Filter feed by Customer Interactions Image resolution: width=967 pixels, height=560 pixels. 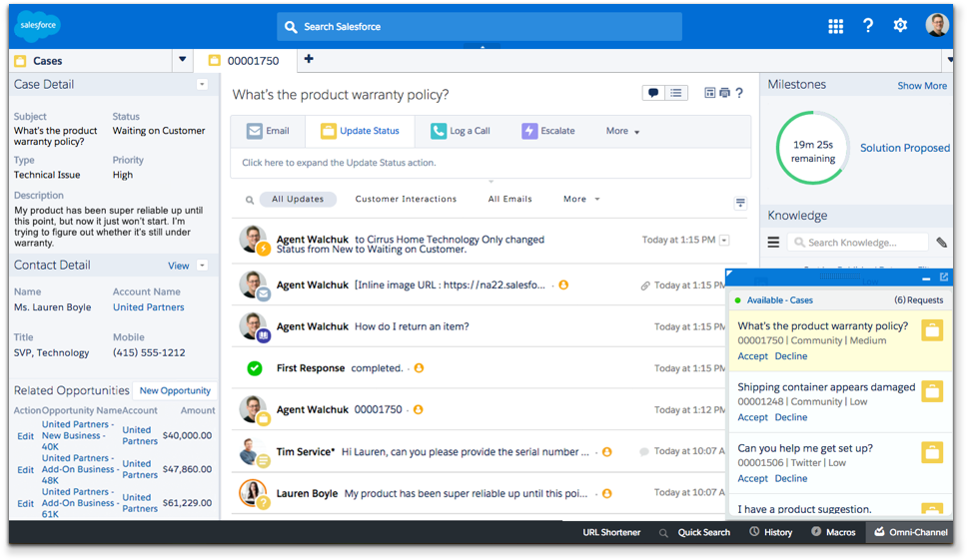pos(406,199)
